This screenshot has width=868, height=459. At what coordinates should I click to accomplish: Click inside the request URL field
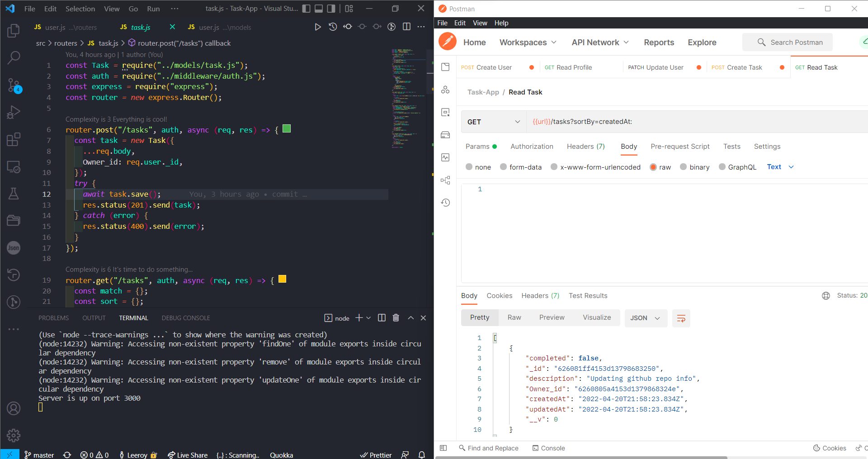point(633,122)
